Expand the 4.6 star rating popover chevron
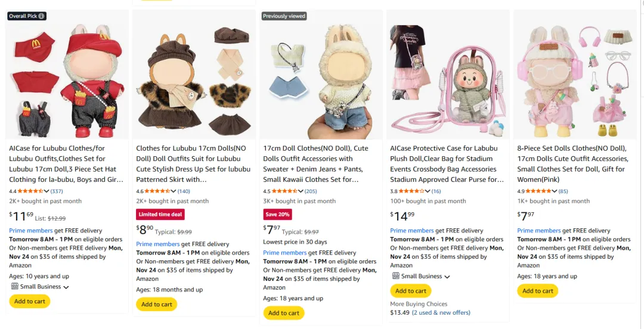The width and height of the screenshot is (644, 329). tap(174, 191)
